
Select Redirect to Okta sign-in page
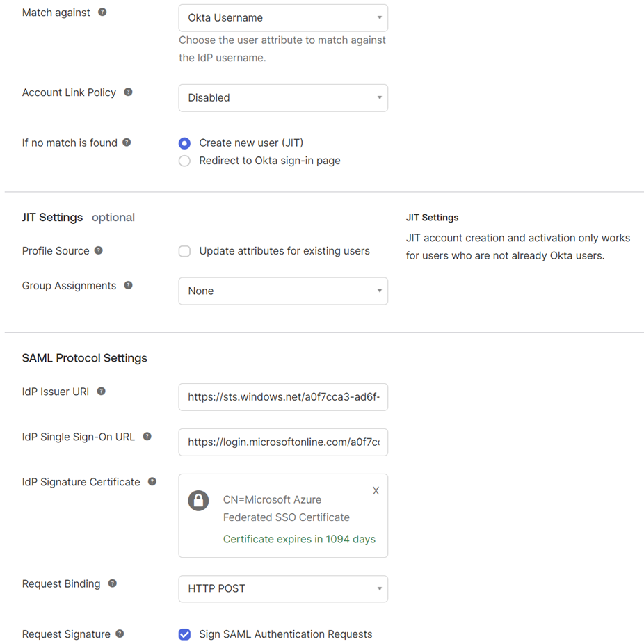click(x=184, y=161)
